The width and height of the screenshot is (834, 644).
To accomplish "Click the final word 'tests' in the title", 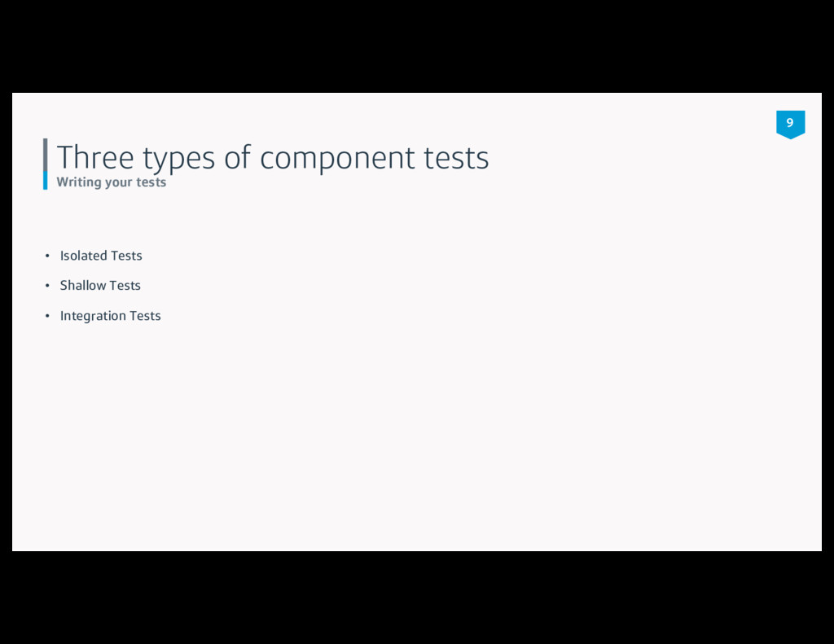I will point(456,157).
